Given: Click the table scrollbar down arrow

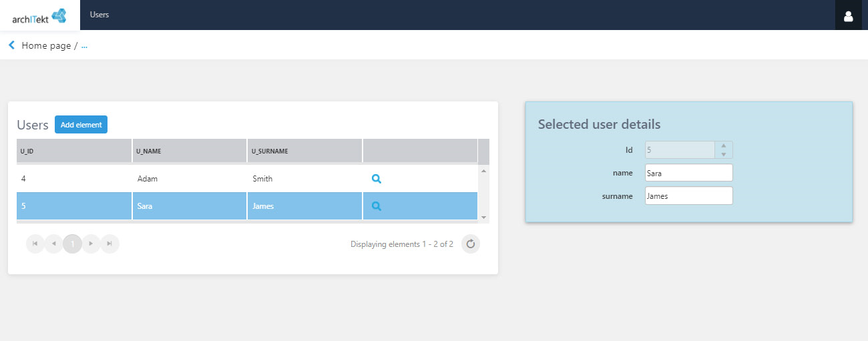Looking at the screenshot, I should 484,217.
